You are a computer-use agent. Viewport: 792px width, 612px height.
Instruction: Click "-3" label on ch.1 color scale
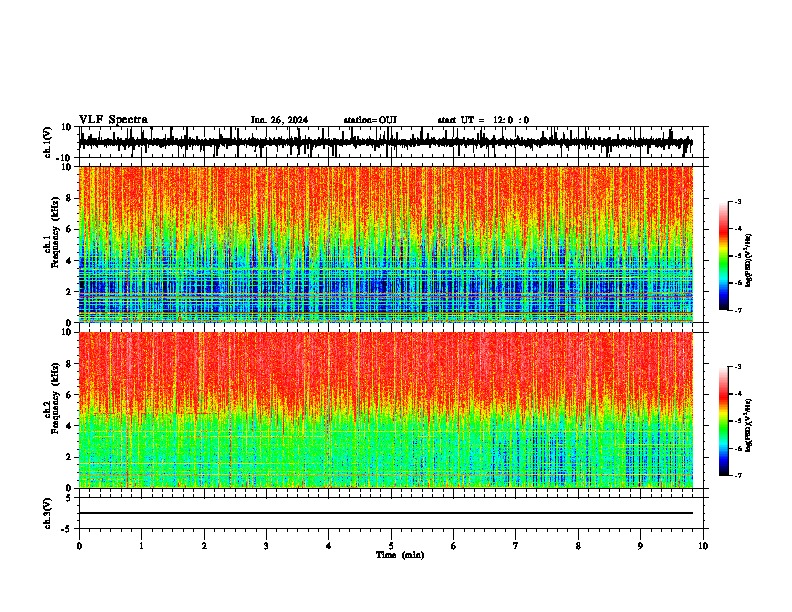(737, 201)
